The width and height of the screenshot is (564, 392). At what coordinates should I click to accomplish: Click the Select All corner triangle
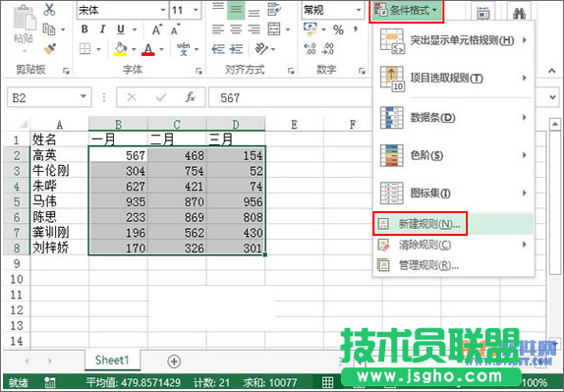click(x=23, y=125)
